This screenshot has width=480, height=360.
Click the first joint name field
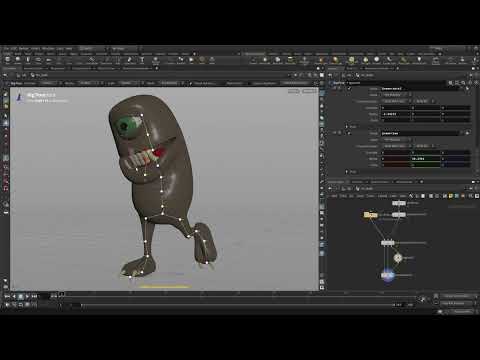click(x=419, y=89)
